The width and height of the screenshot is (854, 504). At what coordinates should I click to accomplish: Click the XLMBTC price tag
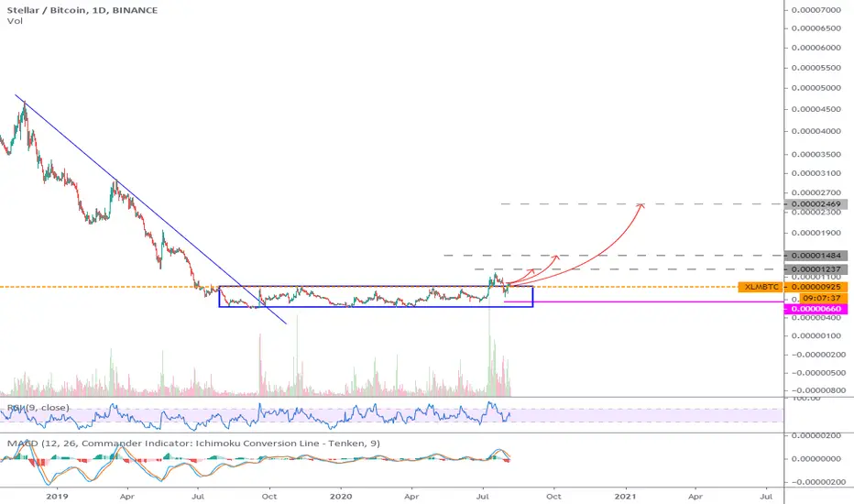pyautogui.click(x=761, y=287)
